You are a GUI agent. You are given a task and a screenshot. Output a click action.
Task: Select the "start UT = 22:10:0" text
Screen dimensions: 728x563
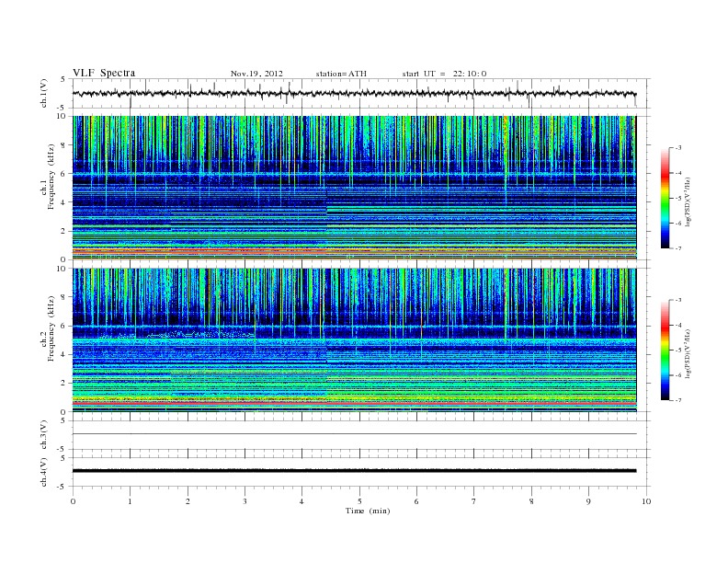(444, 74)
